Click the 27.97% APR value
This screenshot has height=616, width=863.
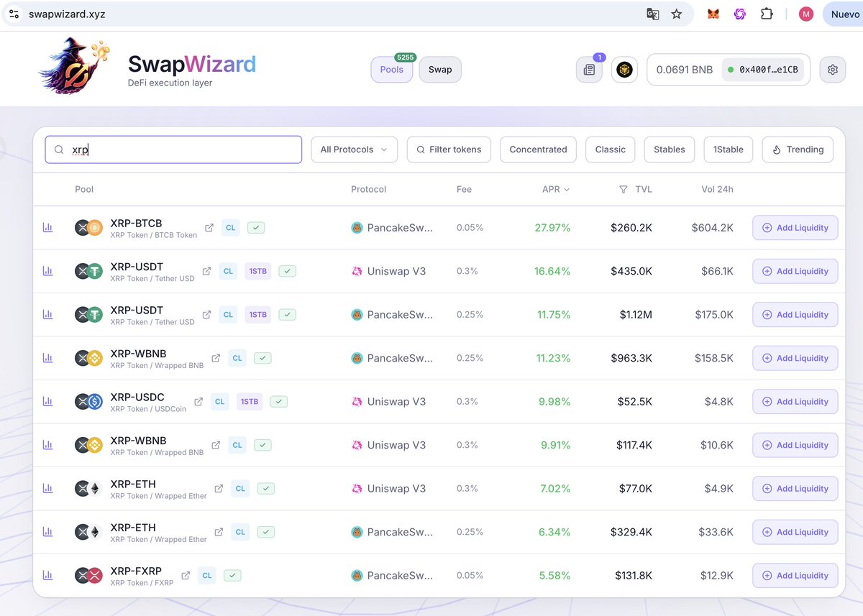552,228
